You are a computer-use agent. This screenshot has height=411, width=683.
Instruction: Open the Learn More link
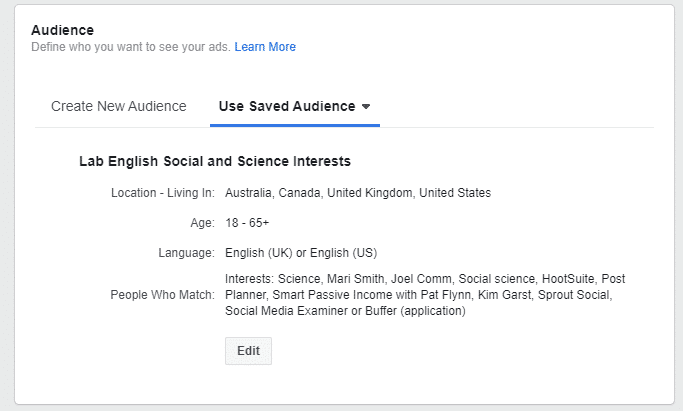point(265,47)
